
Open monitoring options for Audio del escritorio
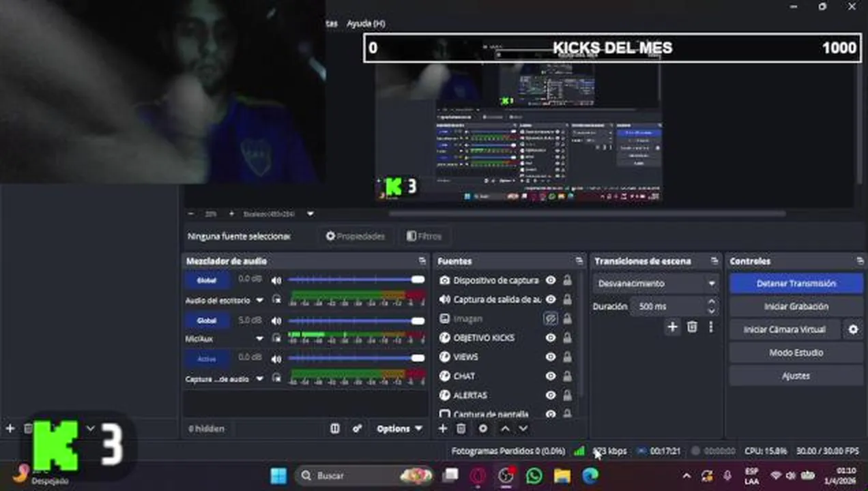tap(276, 299)
